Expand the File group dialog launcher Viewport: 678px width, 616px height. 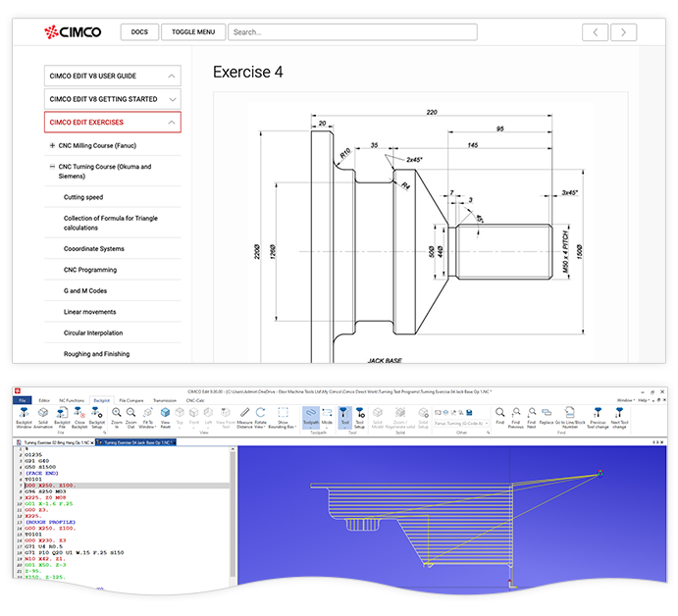pos(104,433)
